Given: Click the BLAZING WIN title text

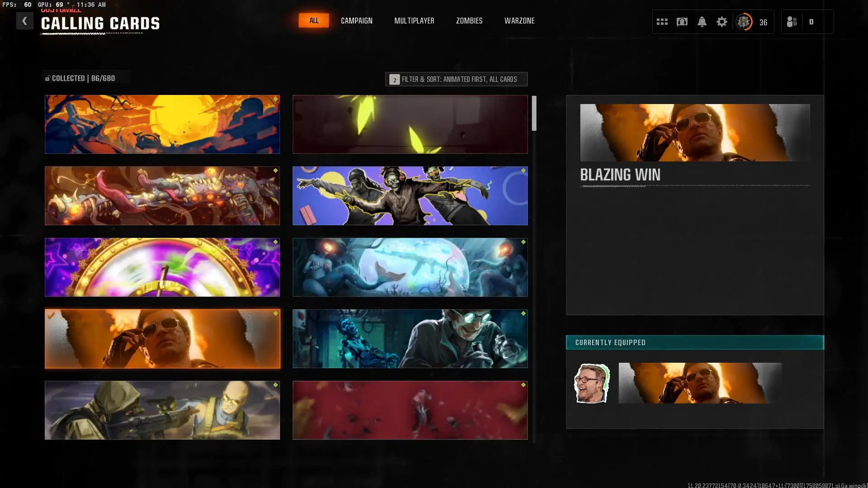Looking at the screenshot, I should 620,175.
